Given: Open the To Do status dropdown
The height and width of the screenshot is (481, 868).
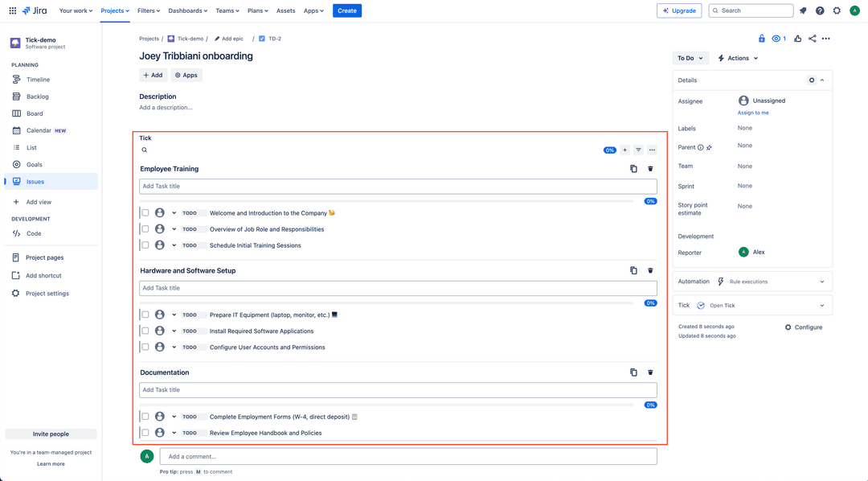Looking at the screenshot, I should (x=690, y=58).
